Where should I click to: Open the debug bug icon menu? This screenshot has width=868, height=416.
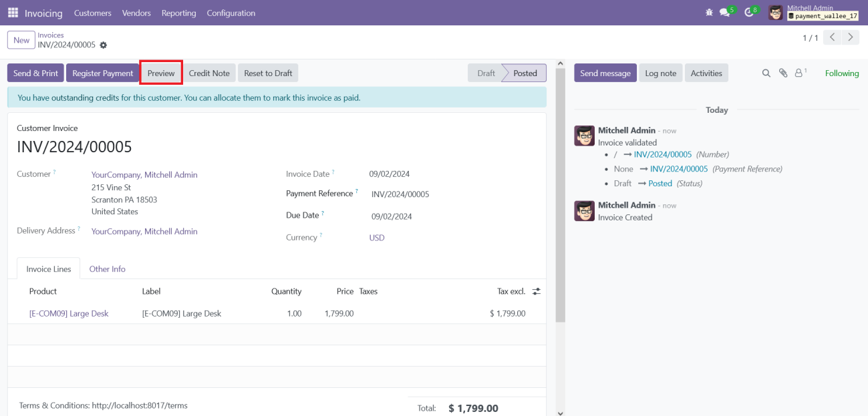(709, 13)
